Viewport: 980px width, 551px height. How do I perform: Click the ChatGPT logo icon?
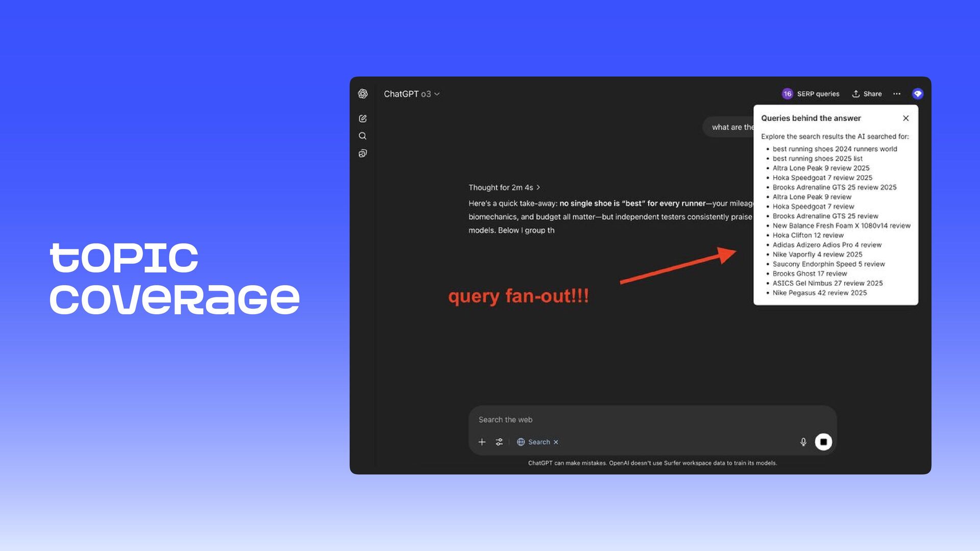[x=363, y=94]
